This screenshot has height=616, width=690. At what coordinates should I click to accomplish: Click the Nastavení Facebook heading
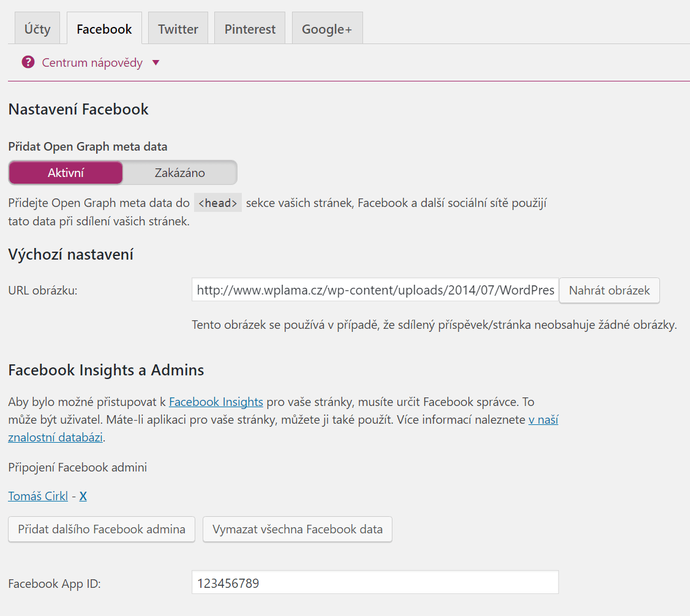point(78,109)
